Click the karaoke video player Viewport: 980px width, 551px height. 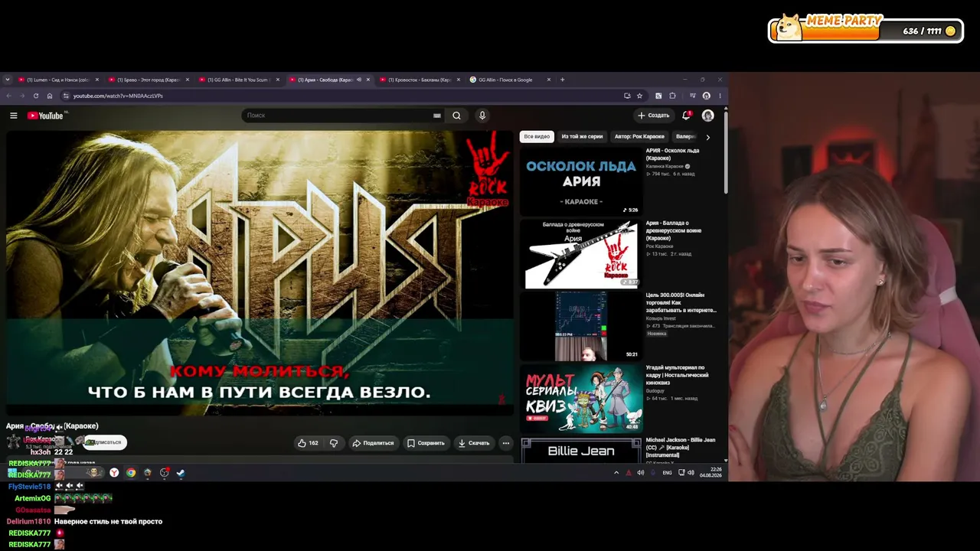tap(260, 273)
